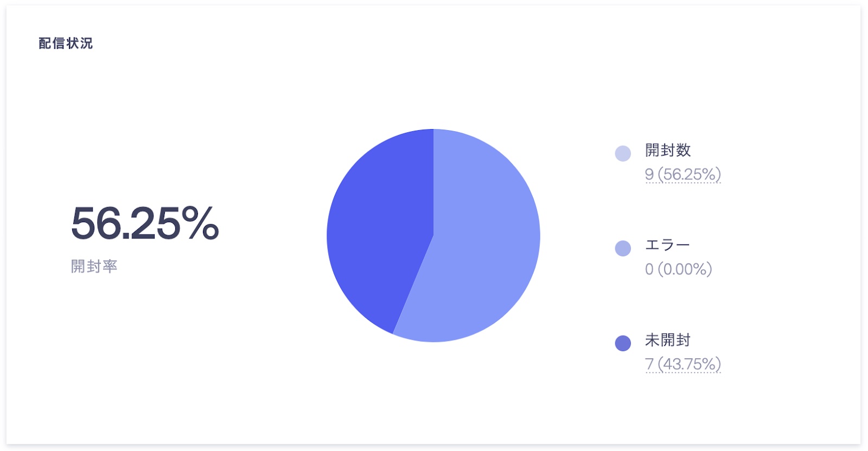868x451 pixels.
Task: Open the 9 (56.25%) opened count link
Action: [682, 175]
